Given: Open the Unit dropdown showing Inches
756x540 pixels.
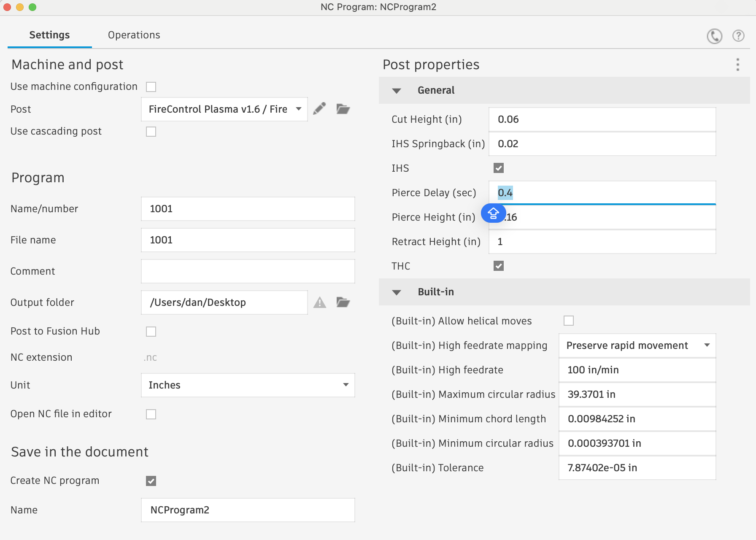Looking at the screenshot, I should pyautogui.click(x=248, y=385).
